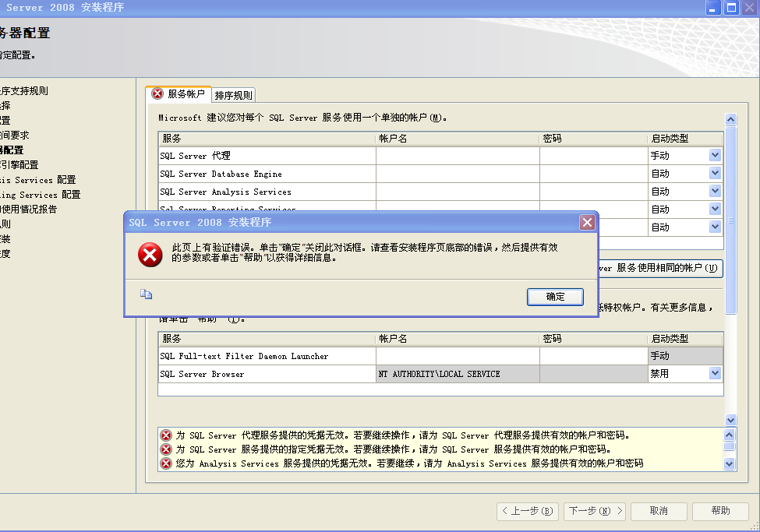Click SQL Server Database Engine service name
This screenshot has width=760, height=532.
coord(221,174)
